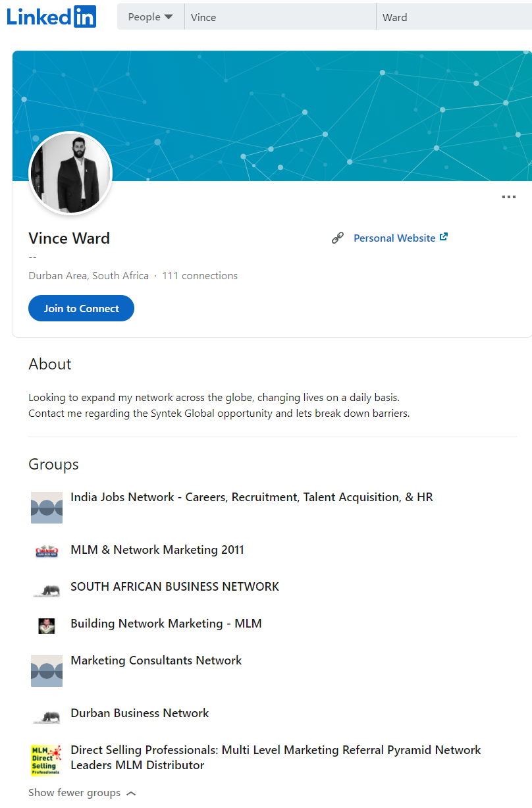Click the Marketing Consultants Network group icon
532x808 pixels.
(47, 671)
